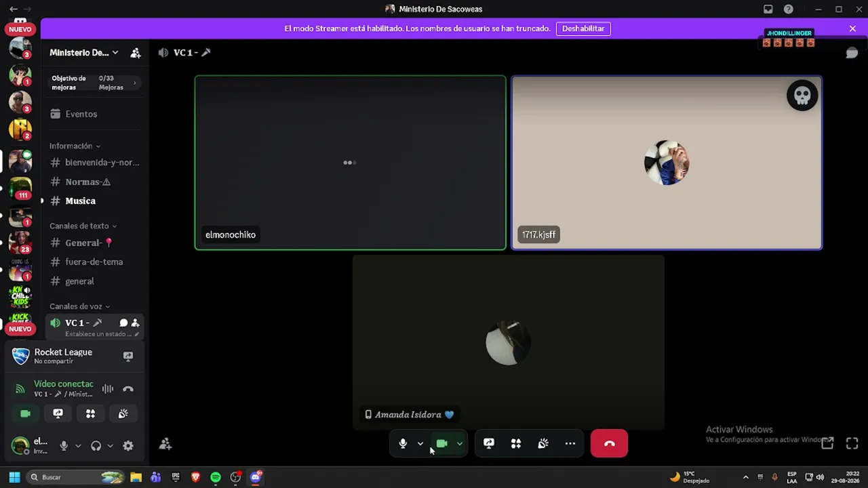Open noise suppression waveform icon in voice panel
The height and width of the screenshot is (488, 868).
click(x=108, y=389)
